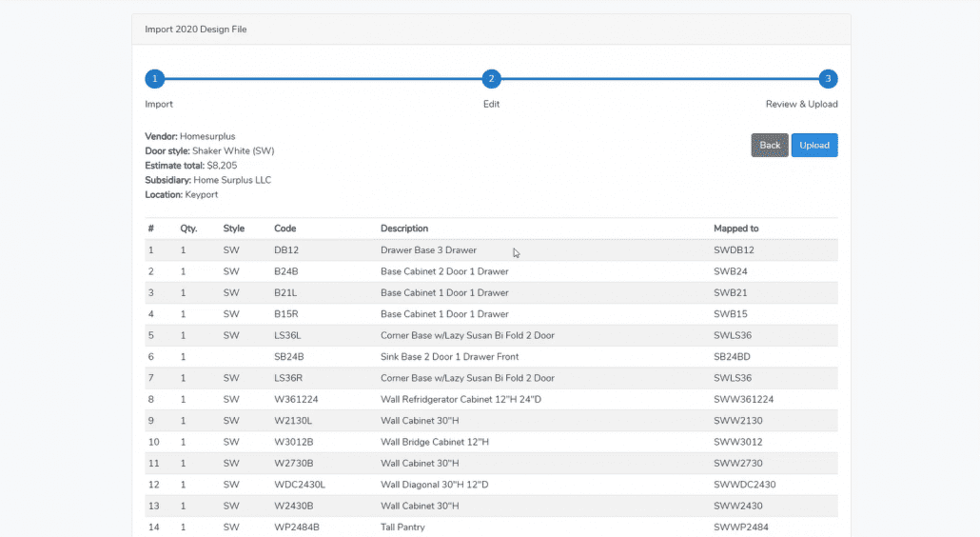Screen dimensions: 980x537
Task: Go to step 1 Import circle
Action: pyautogui.click(x=155, y=79)
